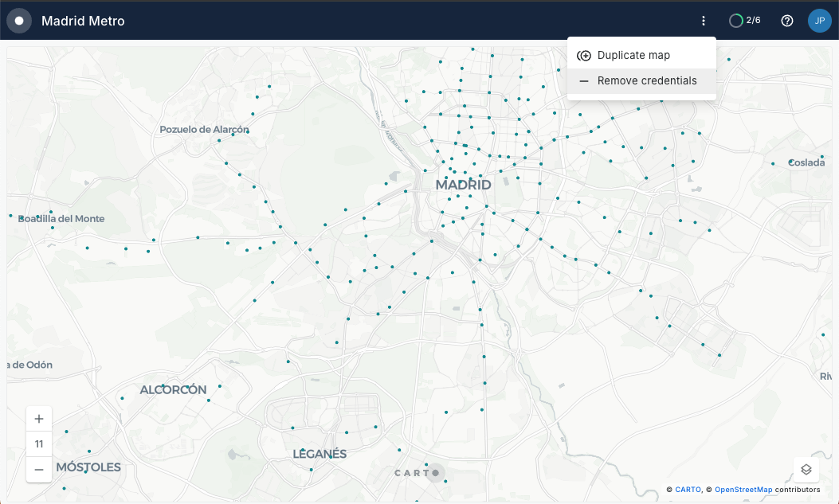Viewport: 839px width, 504px height.
Task: Click the CARTO home logo icon
Action: pyautogui.click(x=19, y=21)
